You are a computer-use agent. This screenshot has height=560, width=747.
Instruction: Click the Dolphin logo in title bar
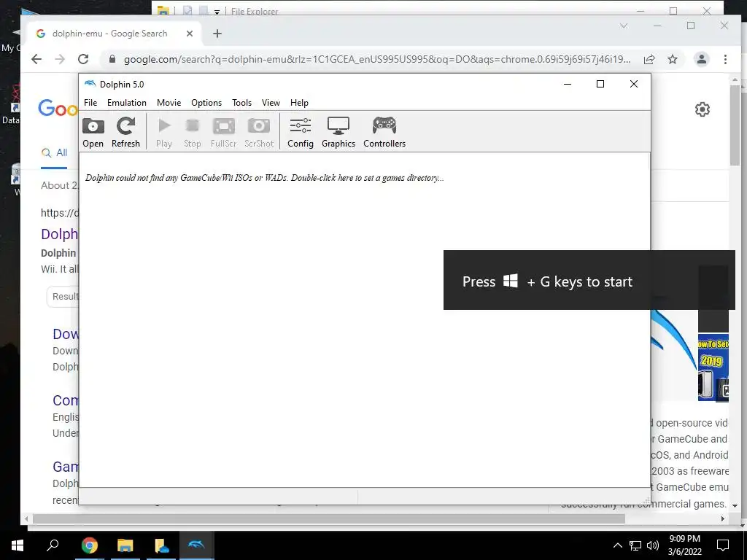tap(90, 85)
